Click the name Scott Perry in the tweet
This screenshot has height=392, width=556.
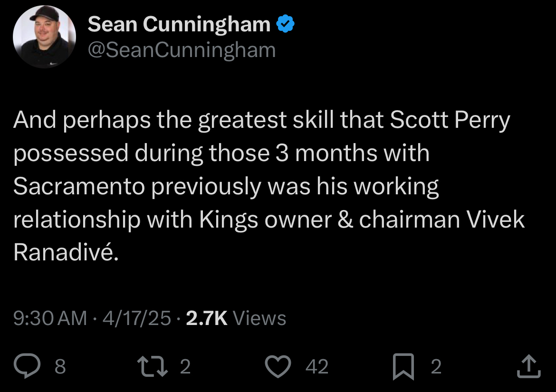(x=450, y=121)
